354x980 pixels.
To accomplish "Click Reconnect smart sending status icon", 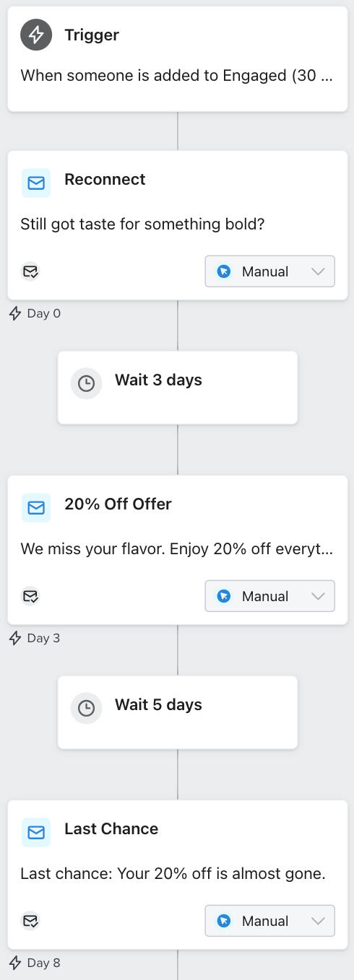I will [x=30, y=271].
